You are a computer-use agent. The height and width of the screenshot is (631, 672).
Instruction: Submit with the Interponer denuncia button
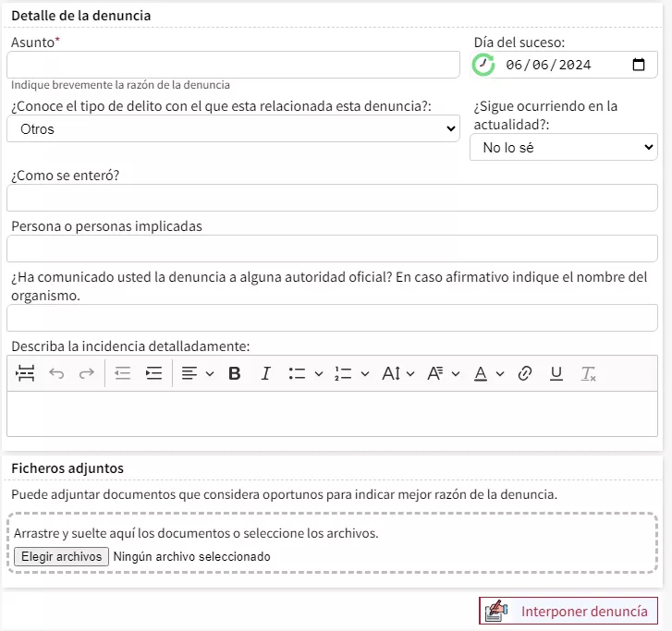click(568, 611)
